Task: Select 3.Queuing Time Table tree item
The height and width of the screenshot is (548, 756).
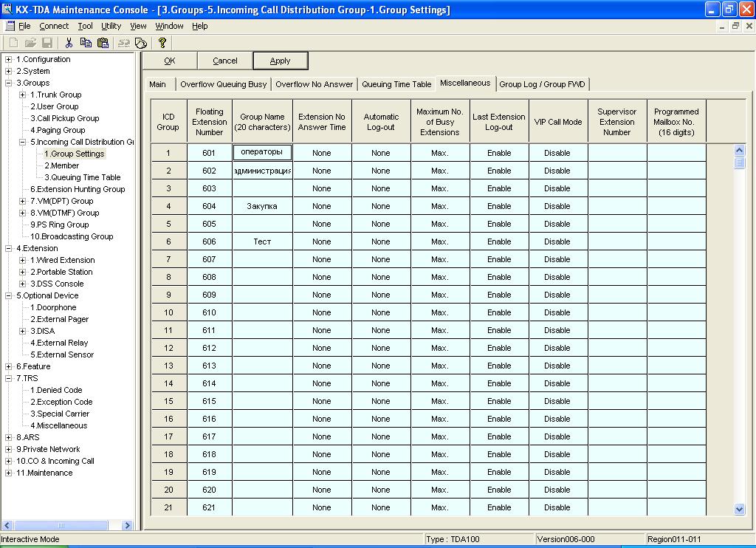Action: coord(83,177)
